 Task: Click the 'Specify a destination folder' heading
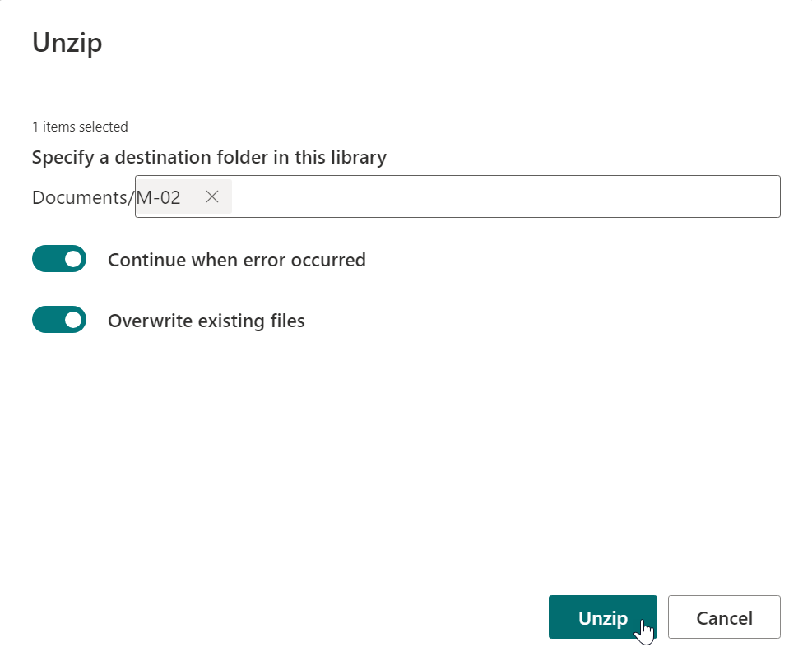click(209, 157)
